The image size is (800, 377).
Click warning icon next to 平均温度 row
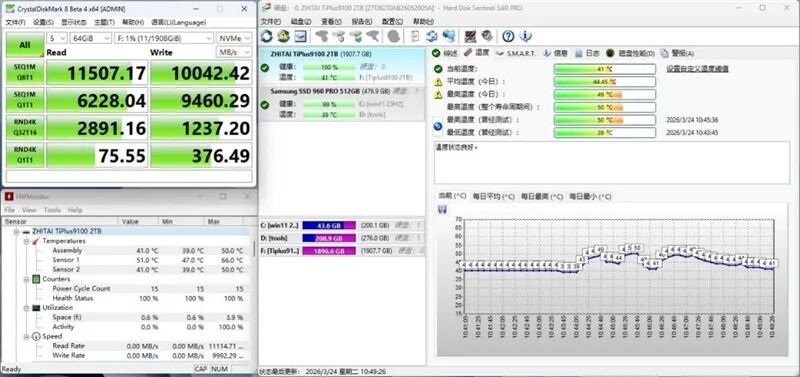click(x=438, y=82)
